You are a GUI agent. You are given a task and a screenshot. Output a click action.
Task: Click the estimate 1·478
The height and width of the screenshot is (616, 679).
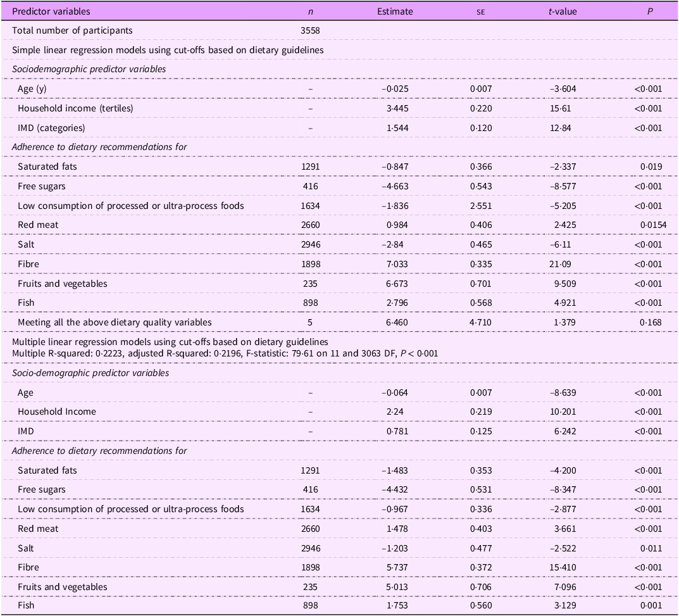click(397, 529)
